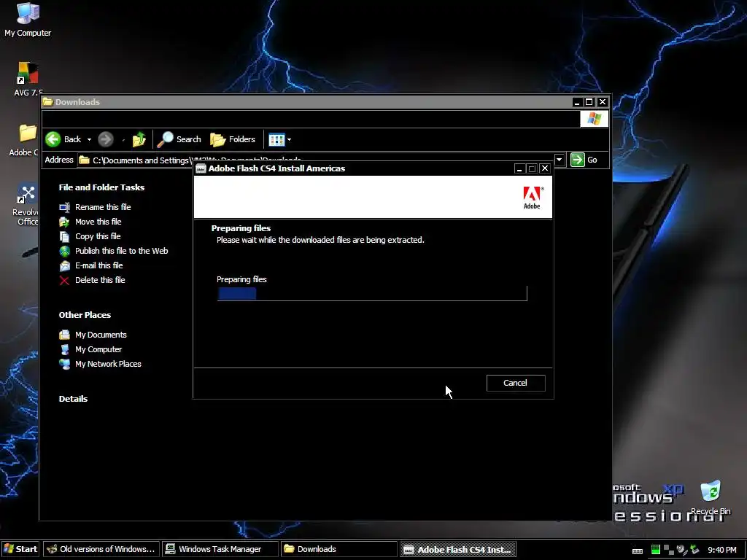Expand the address bar dropdown
The image size is (747, 560).
pyautogui.click(x=560, y=160)
